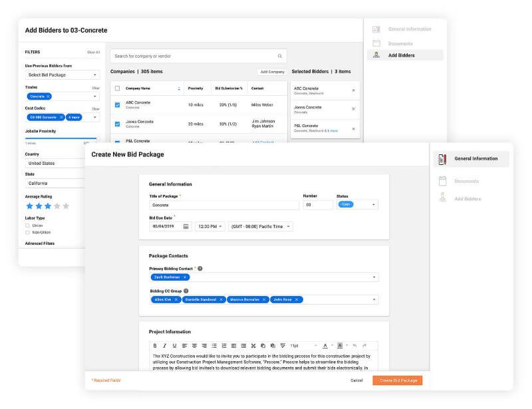Insert a numbered list in the editor
Screen dimensions: 532x409
click(x=224, y=346)
